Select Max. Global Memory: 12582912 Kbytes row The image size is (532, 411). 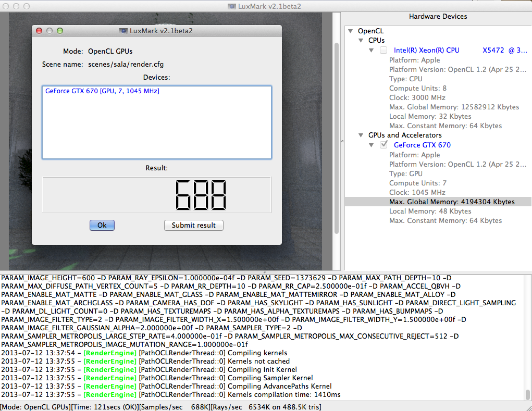coord(454,107)
